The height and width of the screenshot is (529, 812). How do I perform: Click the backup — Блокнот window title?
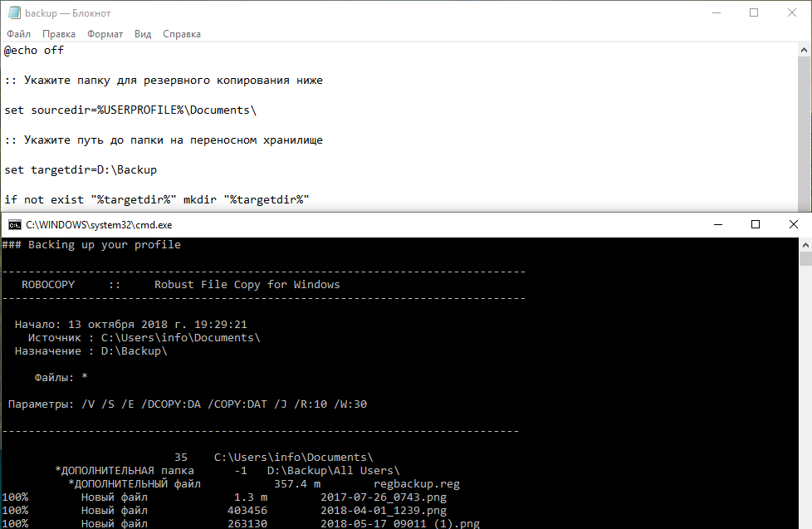click(68, 13)
